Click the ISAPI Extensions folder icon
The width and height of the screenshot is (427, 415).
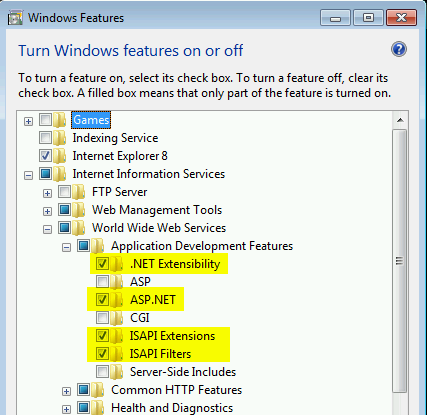tap(117, 336)
